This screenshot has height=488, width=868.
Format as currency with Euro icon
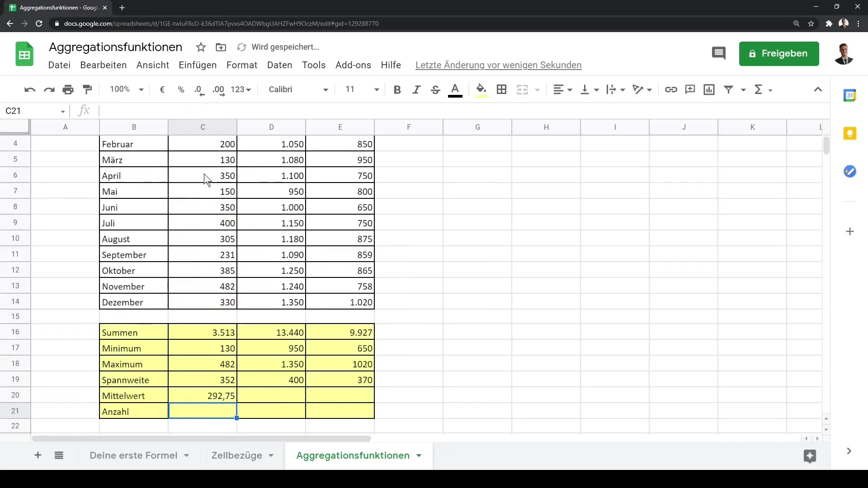pyautogui.click(x=162, y=89)
